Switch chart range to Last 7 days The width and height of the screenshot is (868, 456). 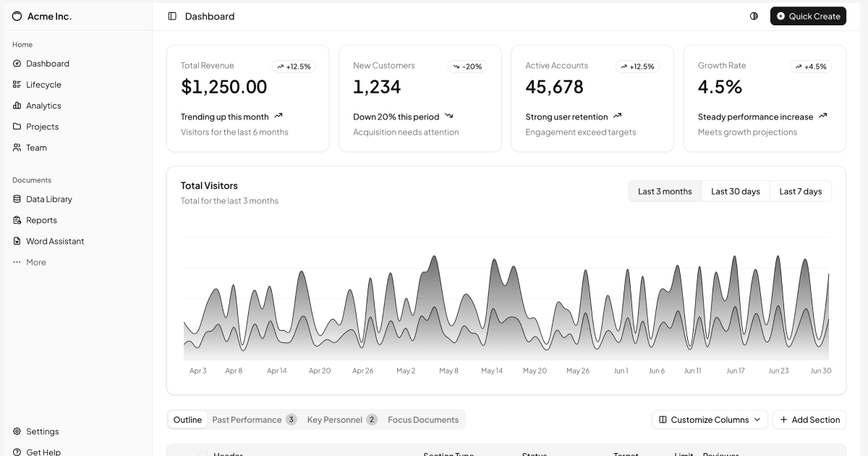pos(801,191)
